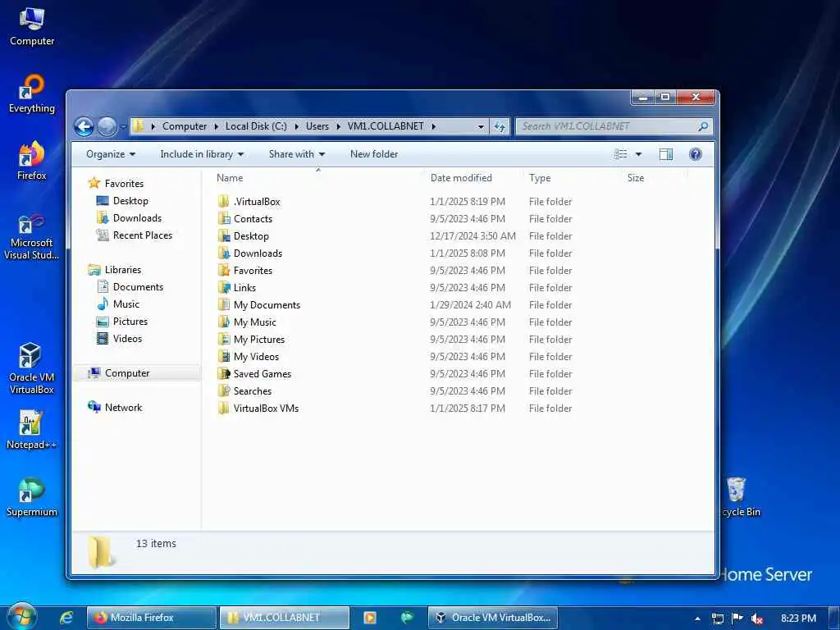
Task: Open Microsoft Visual Studio desktop shortcut
Action: [x=32, y=237]
